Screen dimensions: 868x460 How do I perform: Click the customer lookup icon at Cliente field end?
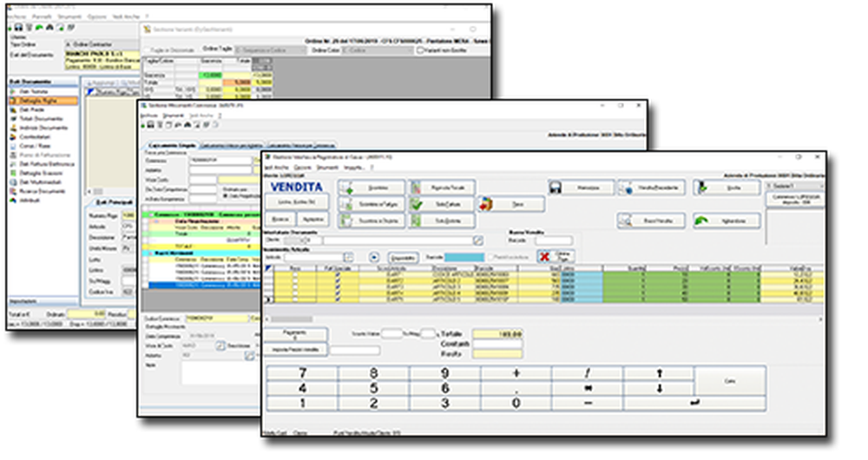477,240
